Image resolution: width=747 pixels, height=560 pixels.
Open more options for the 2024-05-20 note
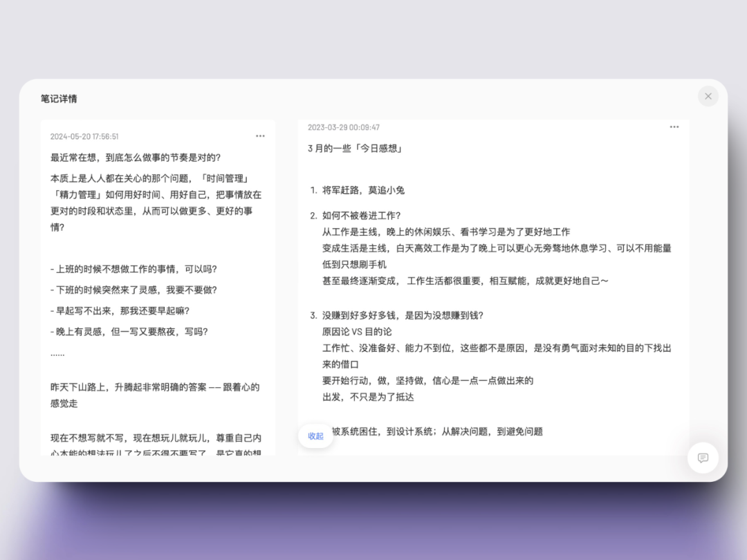coord(260,136)
